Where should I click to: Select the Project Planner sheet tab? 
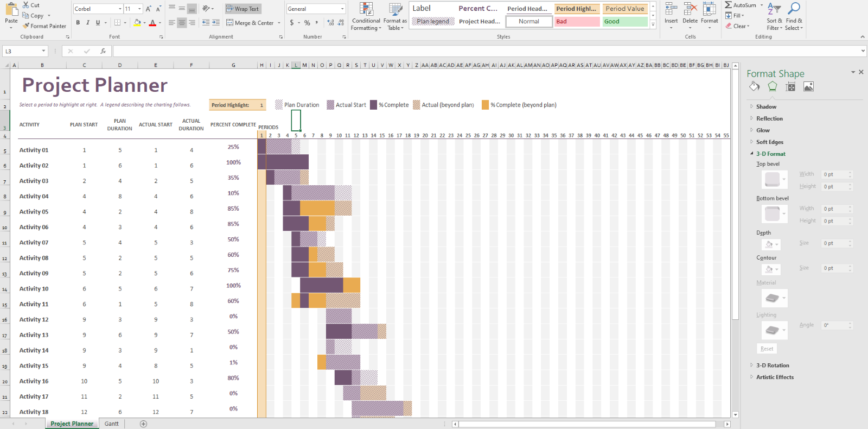point(72,424)
